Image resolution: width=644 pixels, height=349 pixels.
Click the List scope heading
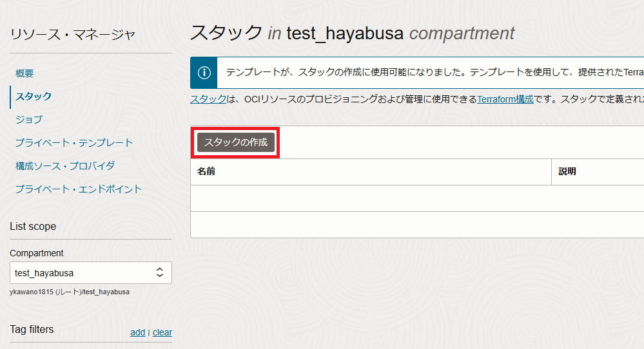[x=33, y=227]
